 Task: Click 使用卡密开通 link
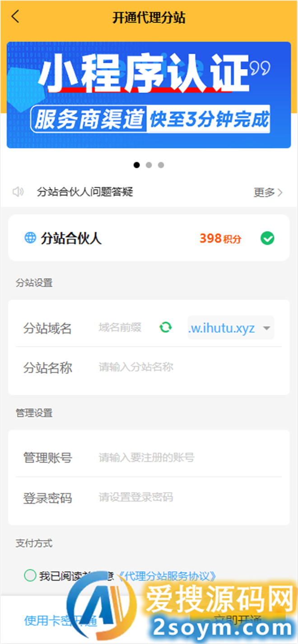(60, 620)
